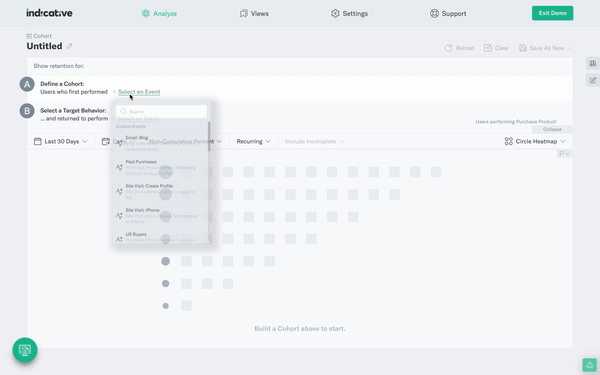Click the Analyze atom icon

coord(146,13)
